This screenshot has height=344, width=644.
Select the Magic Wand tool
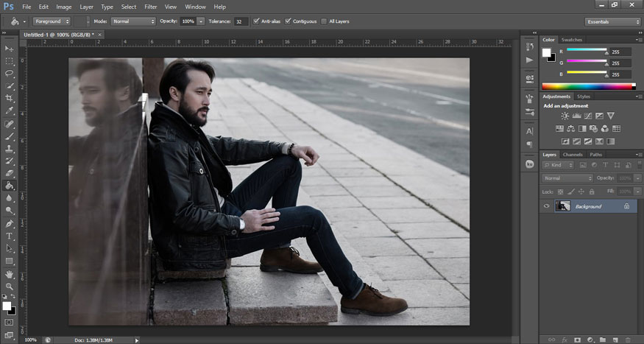pyautogui.click(x=9, y=86)
